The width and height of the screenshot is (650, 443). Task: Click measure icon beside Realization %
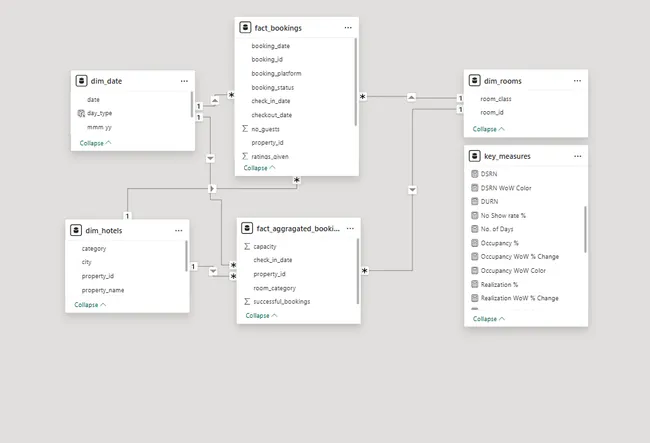click(x=475, y=284)
